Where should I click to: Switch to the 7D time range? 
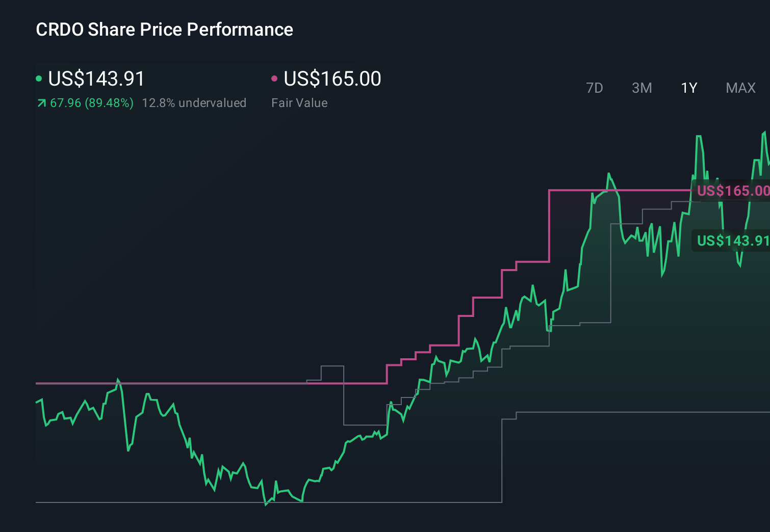tap(595, 88)
